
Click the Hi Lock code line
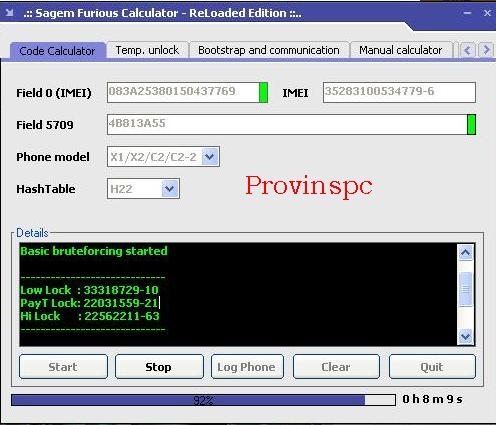click(x=90, y=316)
